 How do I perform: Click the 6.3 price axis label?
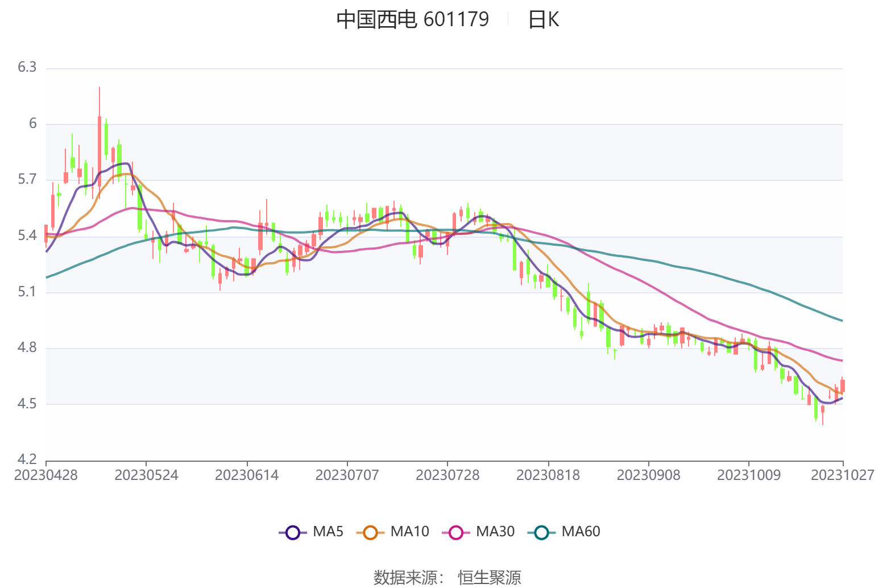27,68
